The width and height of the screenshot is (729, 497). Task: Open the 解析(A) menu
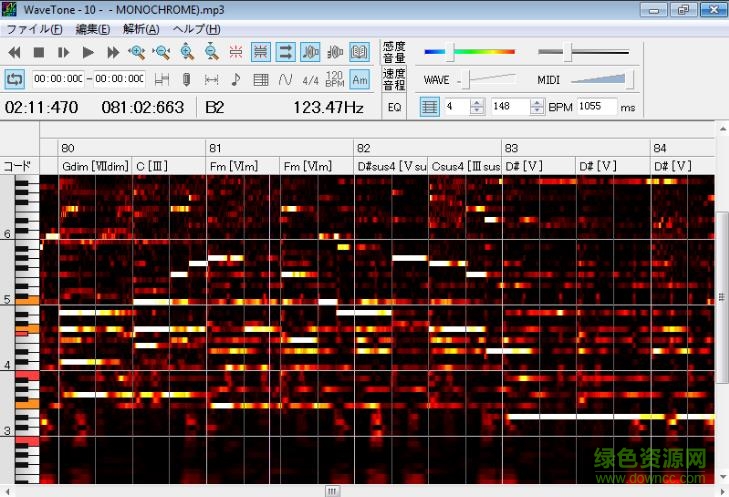140,29
